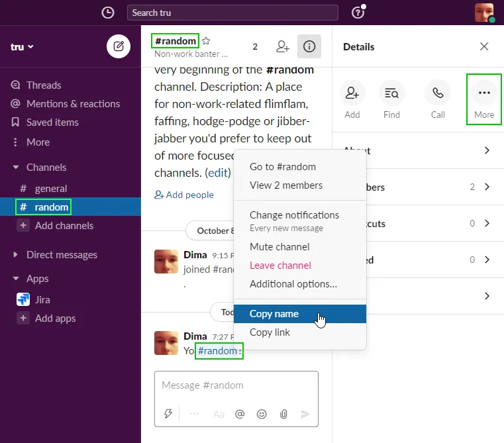Expand the About section chevron
The width and height of the screenshot is (504, 443).
[x=487, y=150]
